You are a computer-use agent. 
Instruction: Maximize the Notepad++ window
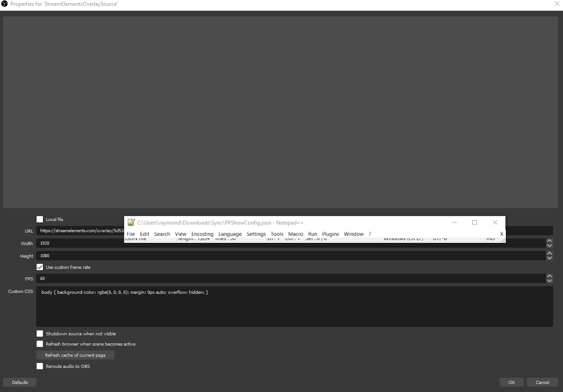pyautogui.click(x=475, y=222)
